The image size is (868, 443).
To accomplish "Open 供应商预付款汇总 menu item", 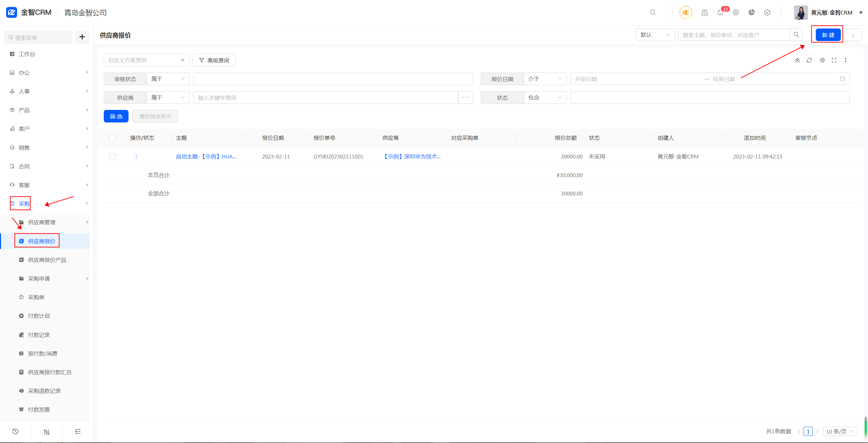I will pyautogui.click(x=45, y=372).
